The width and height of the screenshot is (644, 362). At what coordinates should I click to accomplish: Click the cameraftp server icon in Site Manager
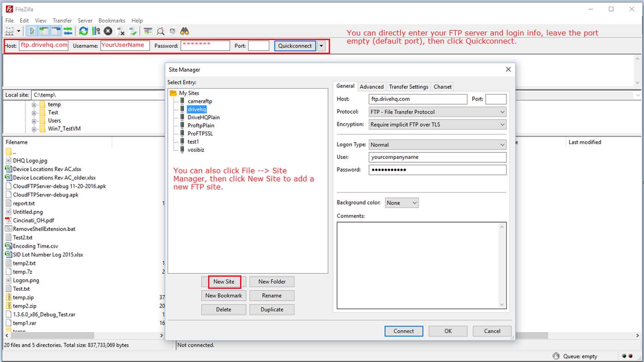(x=182, y=101)
